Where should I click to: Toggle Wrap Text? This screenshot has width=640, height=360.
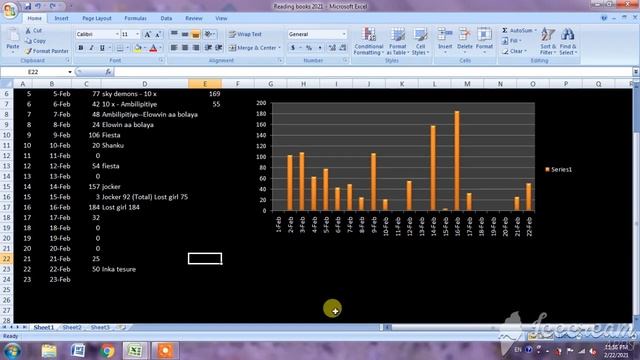(245, 34)
